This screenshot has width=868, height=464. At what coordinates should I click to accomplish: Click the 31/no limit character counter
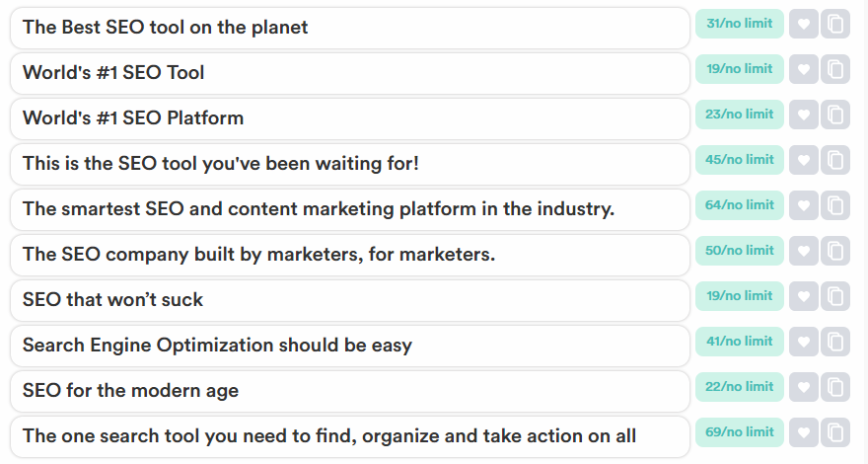tap(740, 24)
